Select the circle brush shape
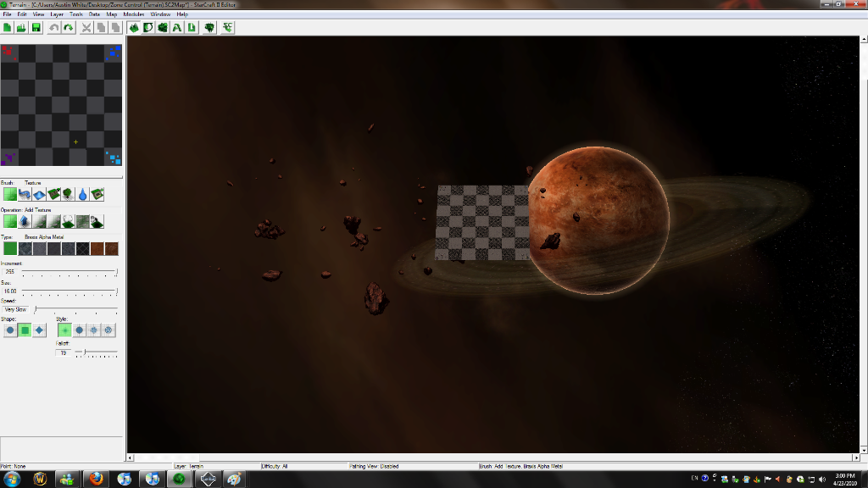The width and height of the screenshot is (868, 488). (x=10, y=330)
